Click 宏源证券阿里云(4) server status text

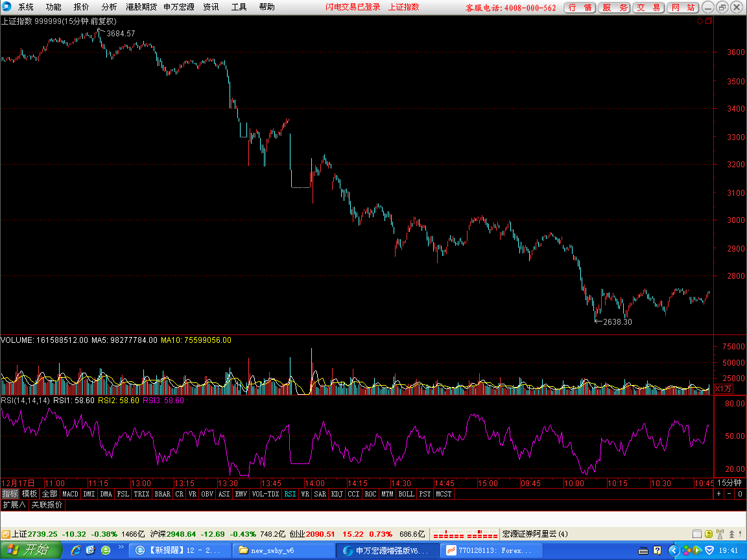(536, 534)
